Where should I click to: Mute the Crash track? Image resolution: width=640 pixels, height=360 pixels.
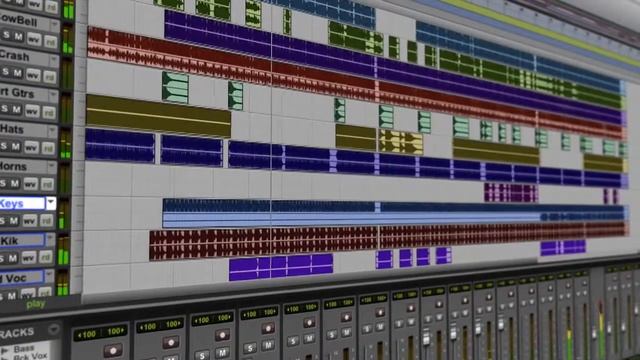18,73
